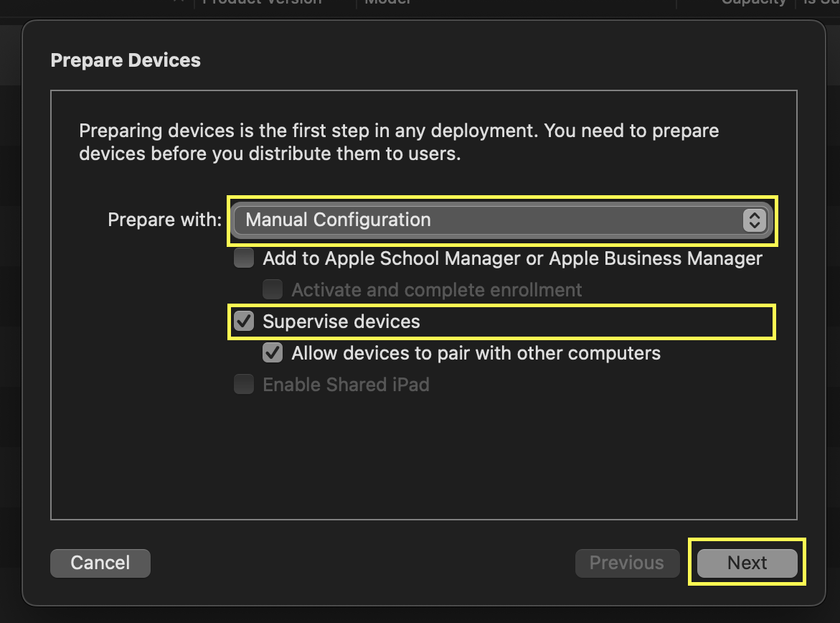Click the grayed Enable Shared iPad label
The width and height of the screenshot is (840, 623).
click(x=346, y=384)
